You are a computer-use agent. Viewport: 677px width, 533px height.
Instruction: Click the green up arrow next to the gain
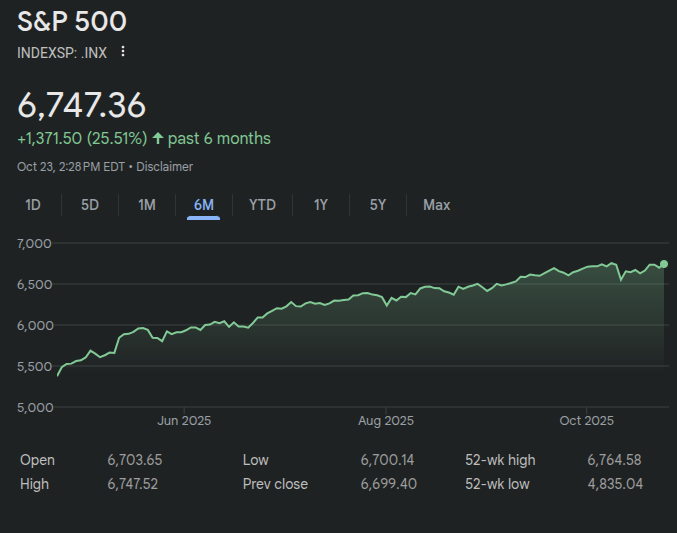pos(158,138)
